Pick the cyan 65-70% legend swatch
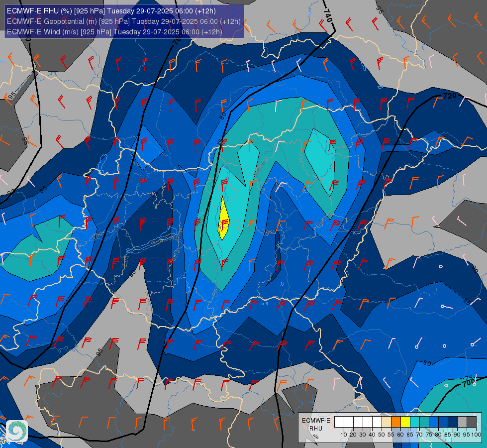Viewport: 487px width, 448px height. (x=415, y=422)
